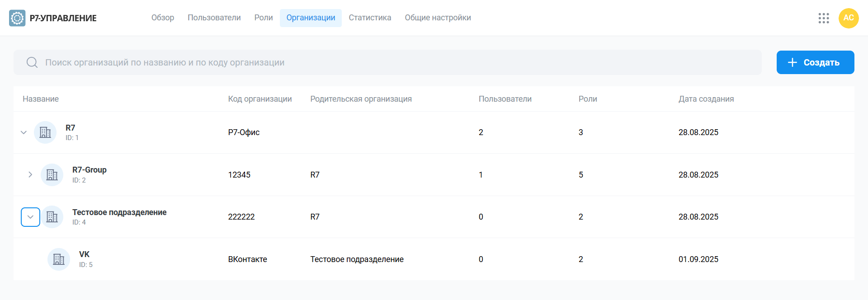The height and width of the screenshot is (300, 868).
Task: Click the Родительская организация column header
Action: [x=361, y=99]
